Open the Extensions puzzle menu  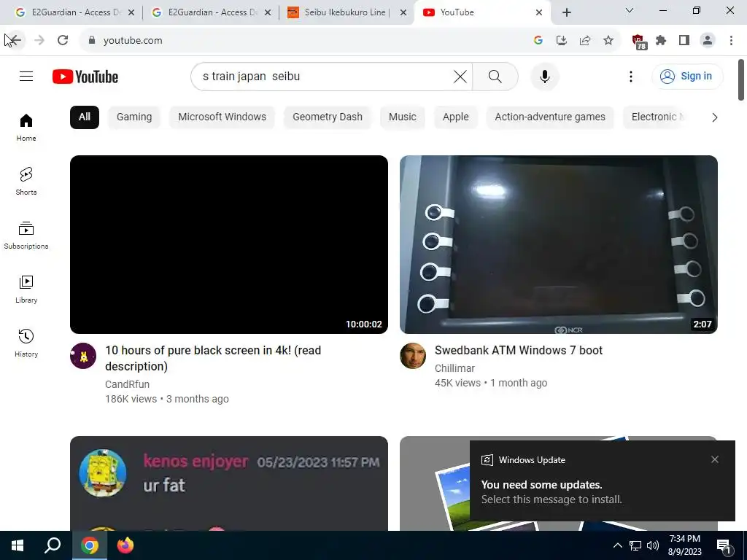[x=661, y=41]
